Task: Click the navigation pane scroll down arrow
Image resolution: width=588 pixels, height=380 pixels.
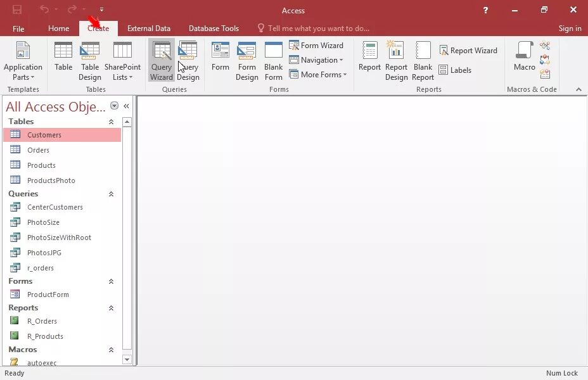Action: pyautogui.click(x=127, y=360)
